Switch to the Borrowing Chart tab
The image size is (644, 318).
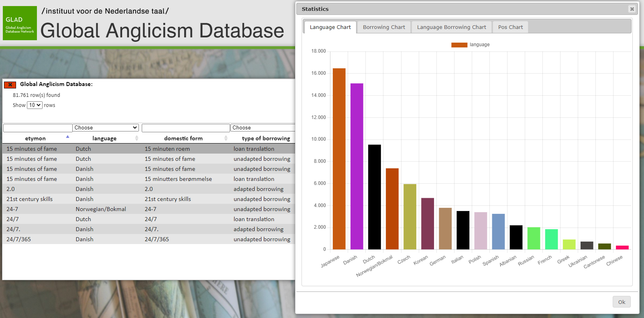(x=384, y=27)
